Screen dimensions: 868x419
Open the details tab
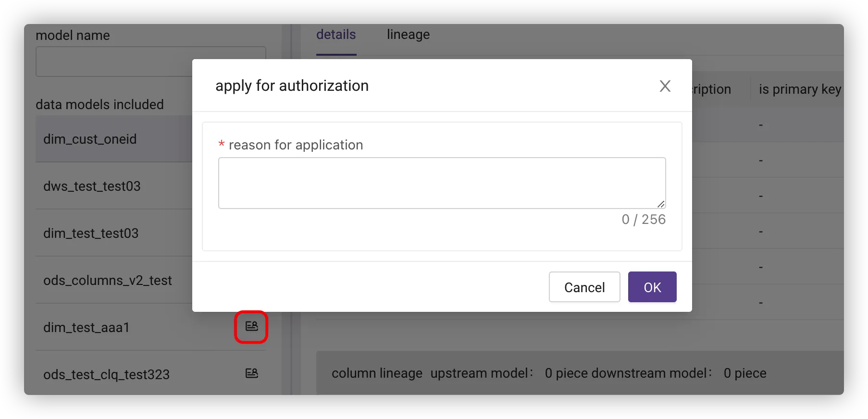[x=336, y=35]
